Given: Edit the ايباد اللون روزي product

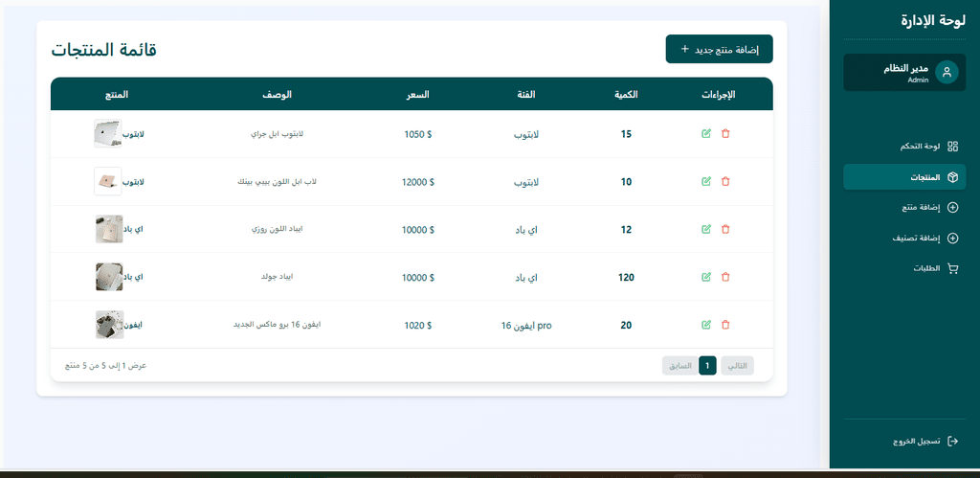Looking at the screenshot, I should click(x=706, y=229).
